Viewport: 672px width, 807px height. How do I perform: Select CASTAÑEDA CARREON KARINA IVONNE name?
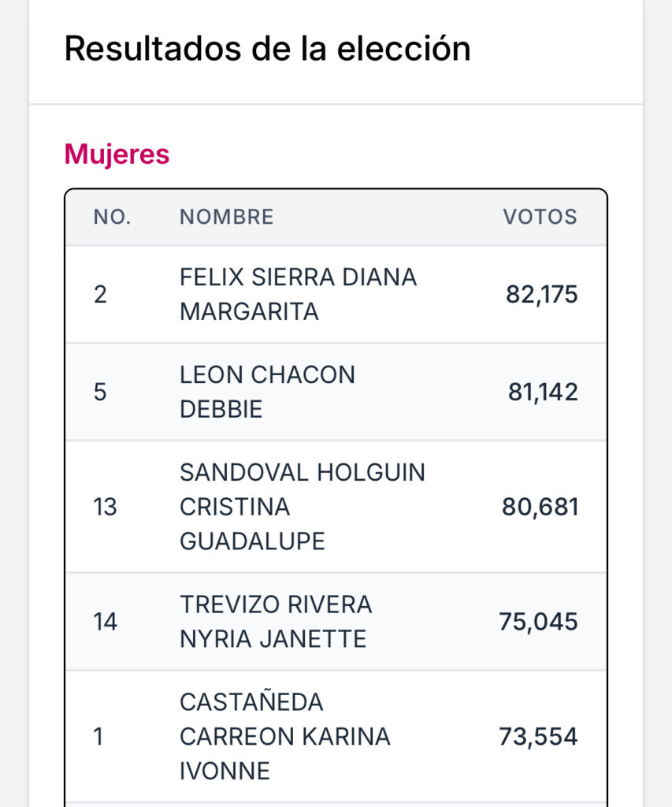pos(285,737)
